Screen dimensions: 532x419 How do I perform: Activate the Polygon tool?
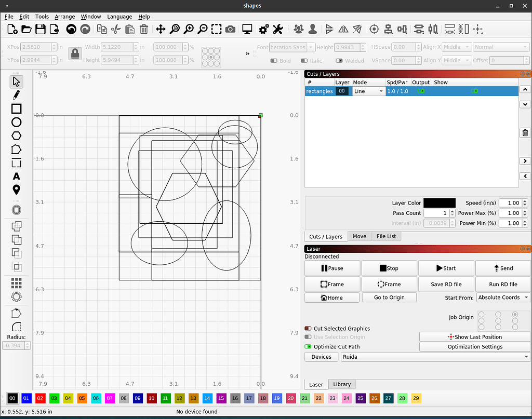(x=16, y=136)
